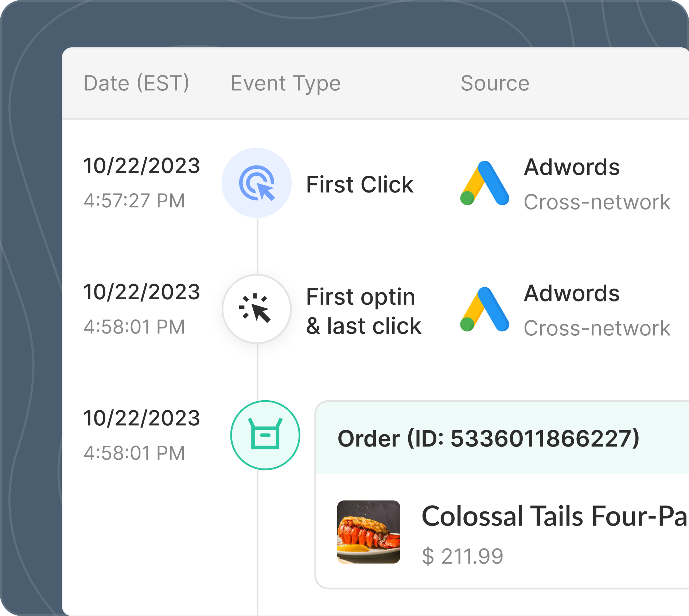Select the green order box icon
The height and width of the screenshot is (616, 689).
[x=265, y=435]
